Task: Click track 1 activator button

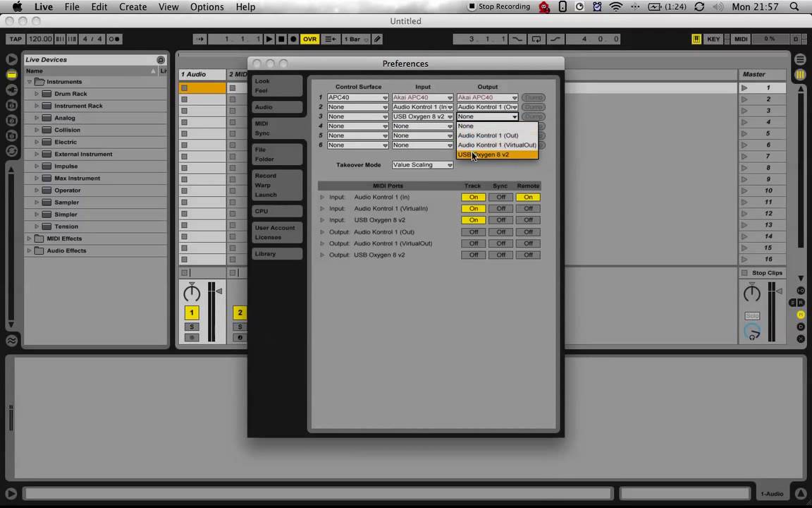Action: pyautogui.click(x=192, y=313)
